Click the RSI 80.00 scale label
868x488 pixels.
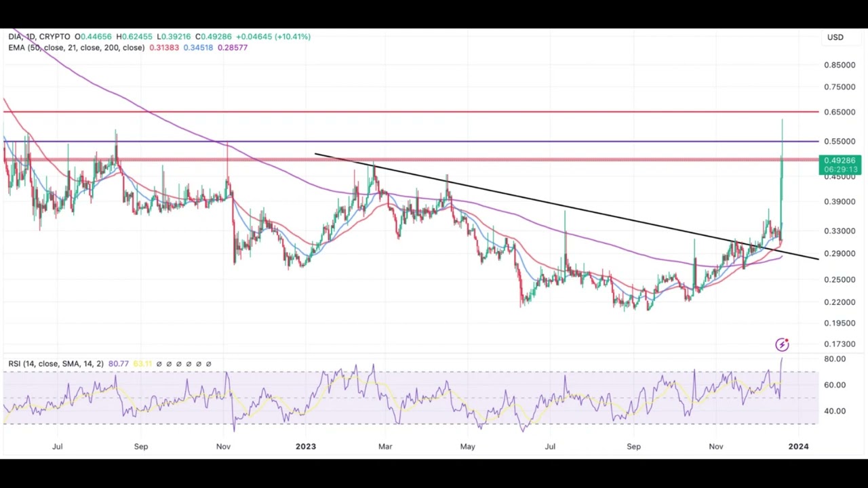pos(835,359)
